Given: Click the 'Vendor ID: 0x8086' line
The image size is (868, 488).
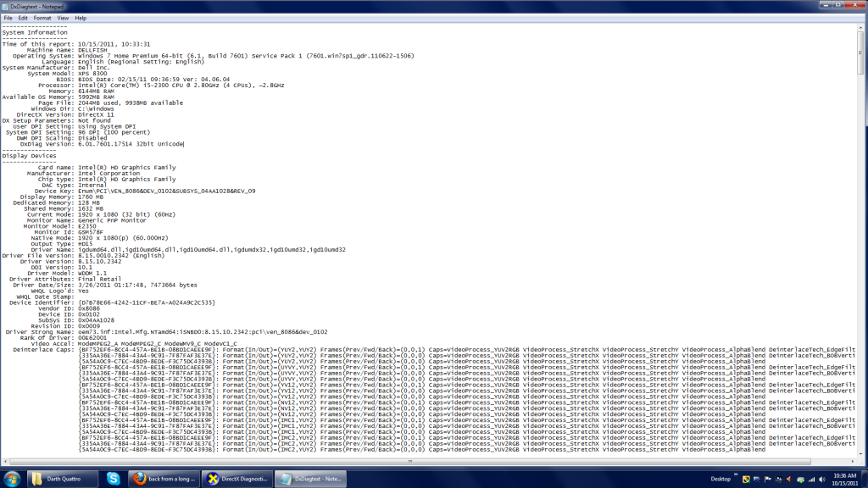Looking at the screenshot, I should coord(70,308).
